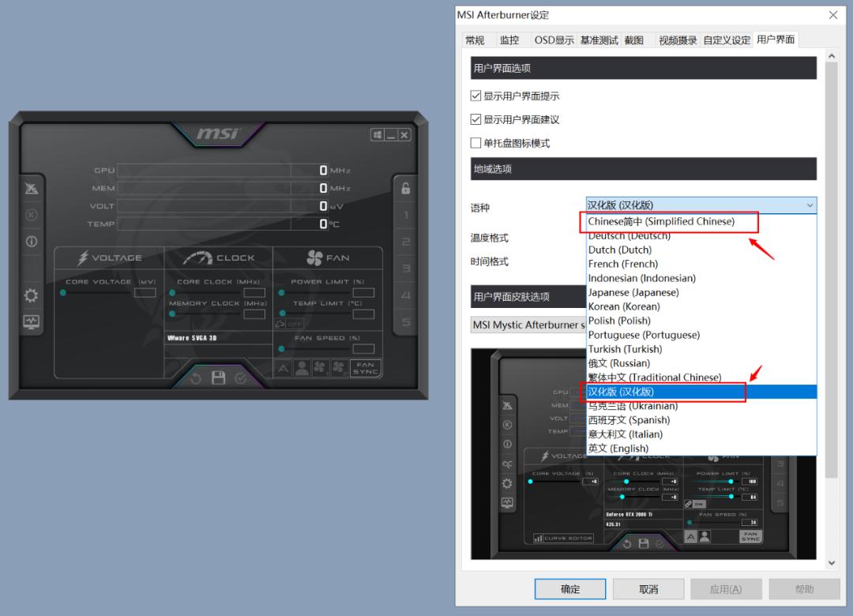Uncheck 显示用户界面提示
The image size is (853, 616).
tap(476, 95)
